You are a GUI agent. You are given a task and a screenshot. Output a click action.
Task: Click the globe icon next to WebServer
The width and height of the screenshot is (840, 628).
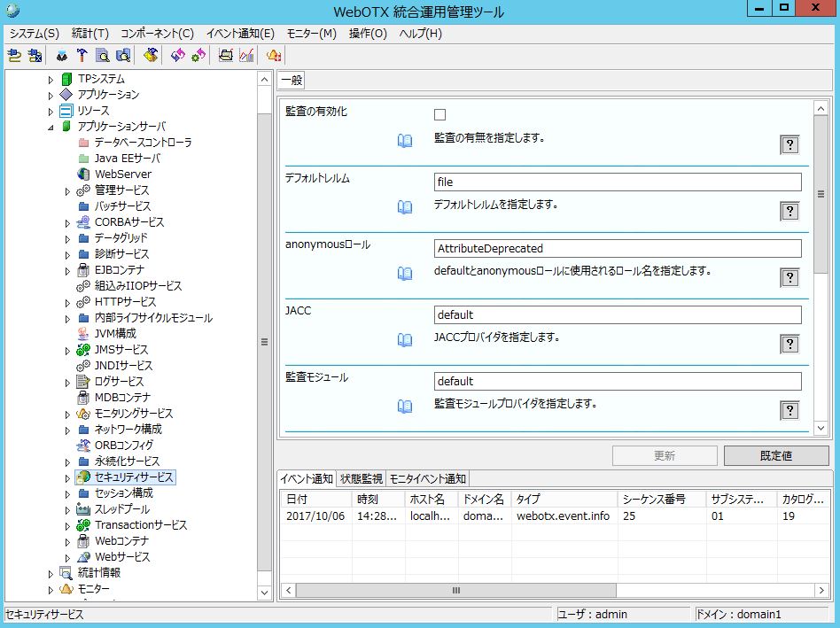click(x=84, y=174)
